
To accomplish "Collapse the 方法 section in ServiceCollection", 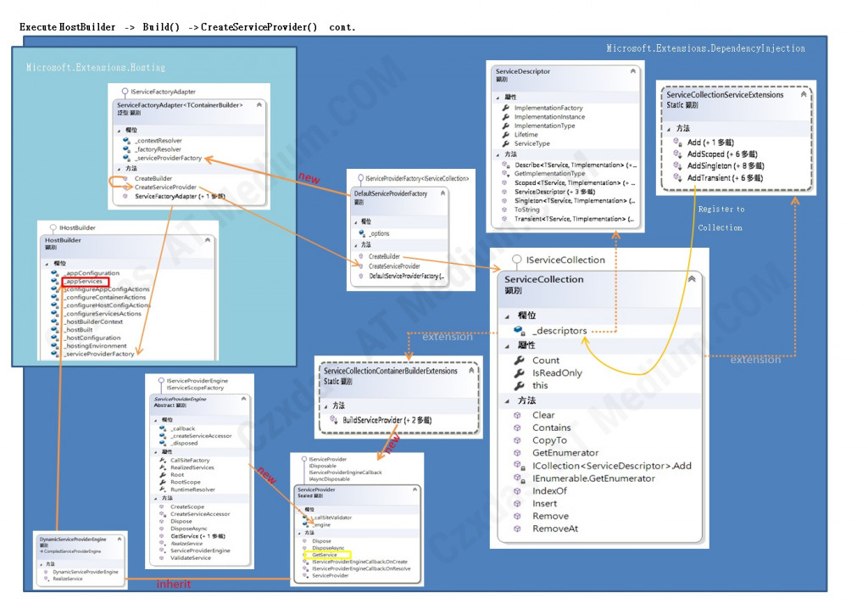I will point(507,400).
